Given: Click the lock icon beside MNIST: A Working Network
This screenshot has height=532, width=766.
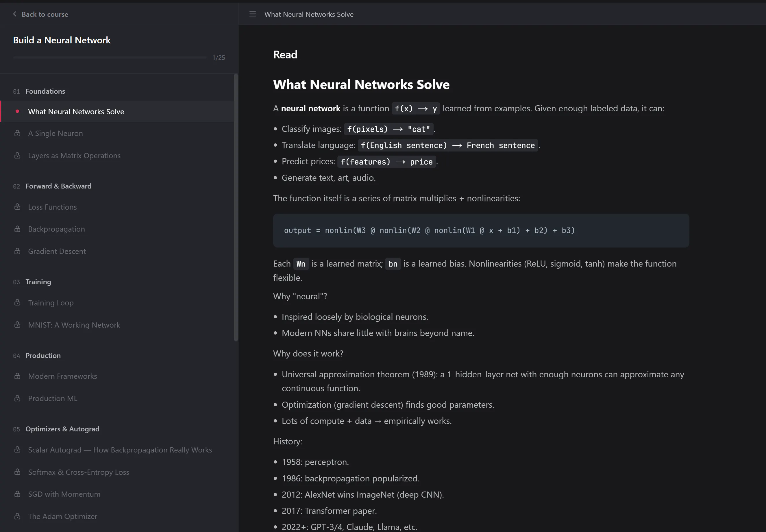Looking at the screenshot, I should (x=17, y=325).
